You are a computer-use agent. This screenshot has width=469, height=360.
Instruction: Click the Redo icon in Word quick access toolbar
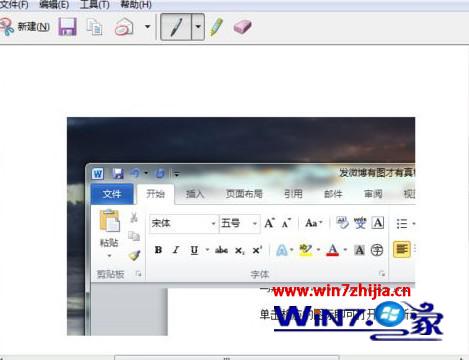coord(160,173)
